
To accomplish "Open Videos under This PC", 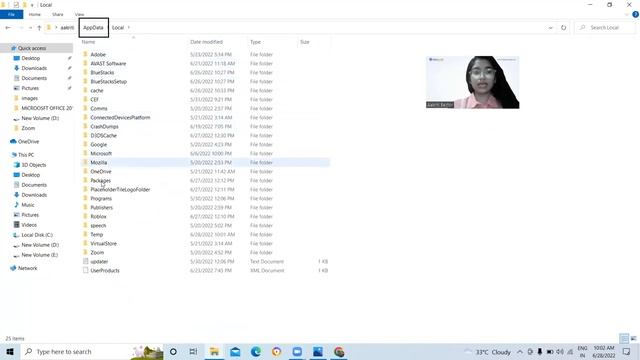I will (29, 225).
